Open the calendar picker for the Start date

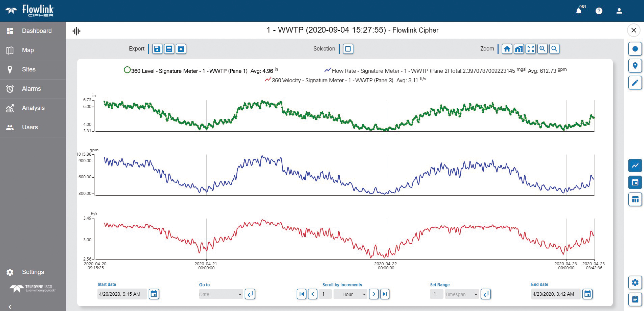pos(154,294)
